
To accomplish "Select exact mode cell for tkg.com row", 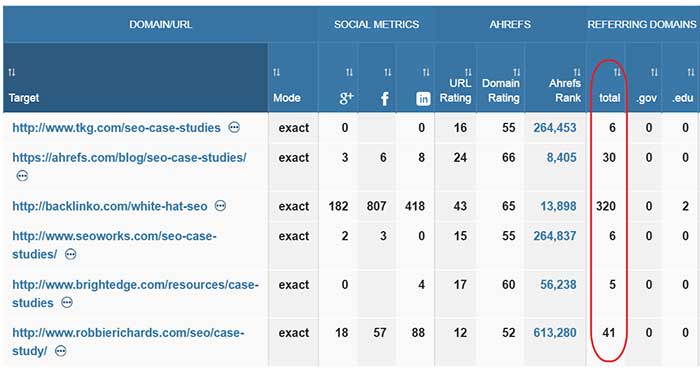I will (x=294, y=128).
